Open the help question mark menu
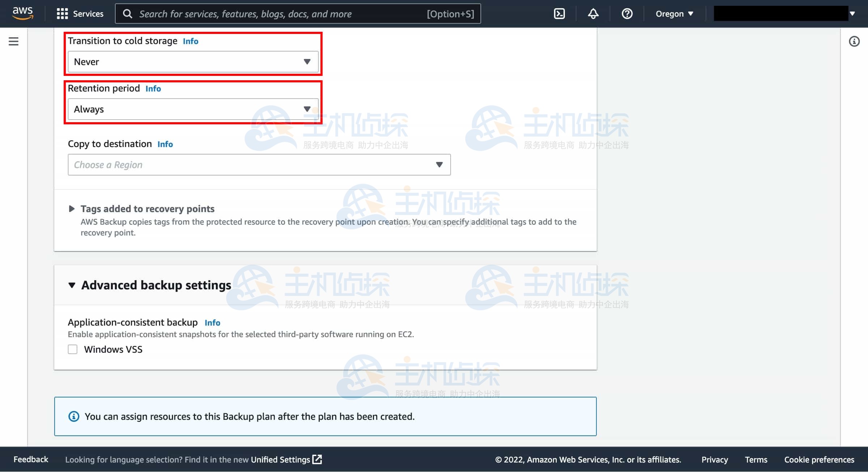 (627, 14)
